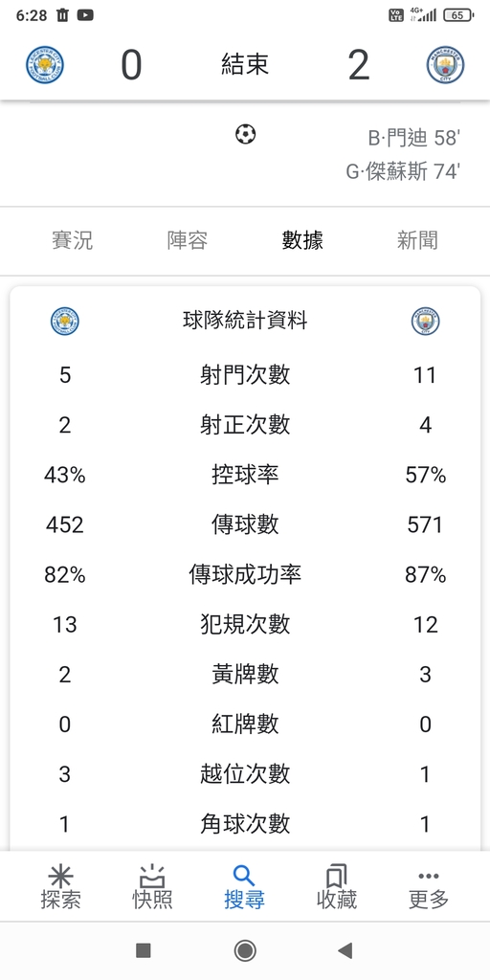Tap the B·門迪 58' goal entry
The width and height of the screenshot is (490, 980).
(x=413, y=138)
